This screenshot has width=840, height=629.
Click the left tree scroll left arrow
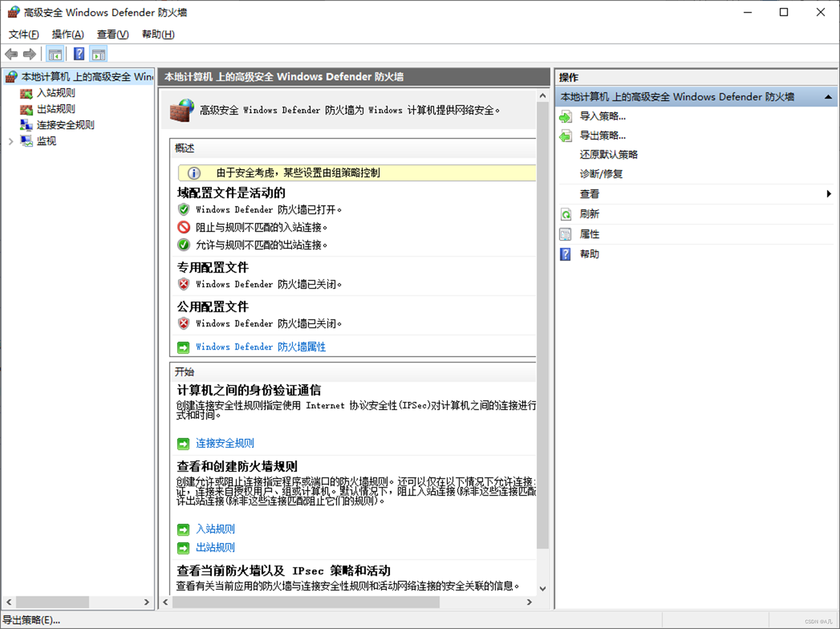9,602
